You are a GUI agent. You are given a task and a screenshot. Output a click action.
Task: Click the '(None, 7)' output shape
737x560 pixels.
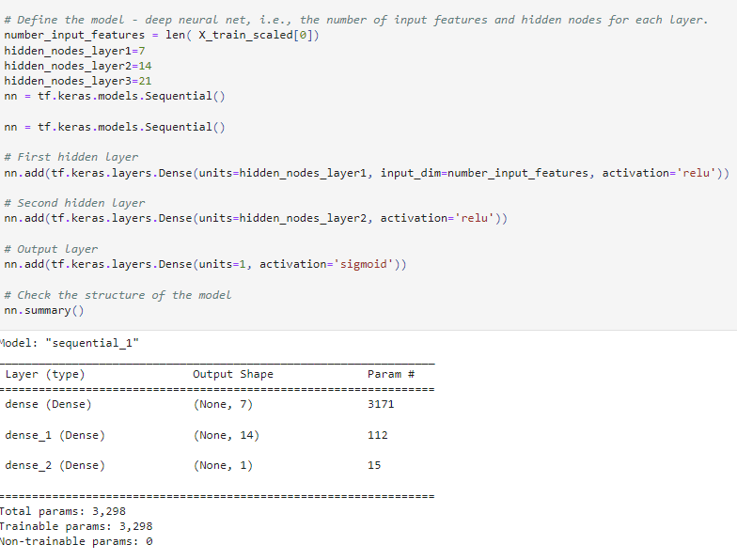click(224, 404)
